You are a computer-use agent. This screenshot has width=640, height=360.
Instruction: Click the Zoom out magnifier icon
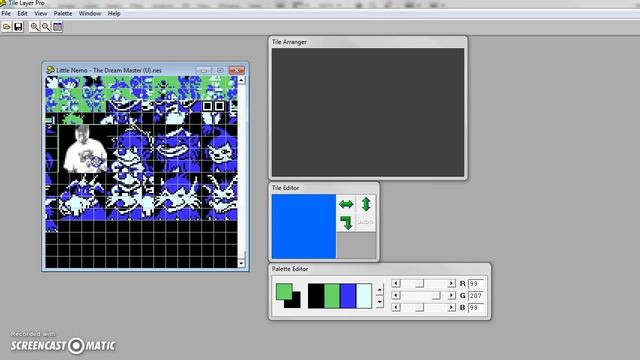46,27
